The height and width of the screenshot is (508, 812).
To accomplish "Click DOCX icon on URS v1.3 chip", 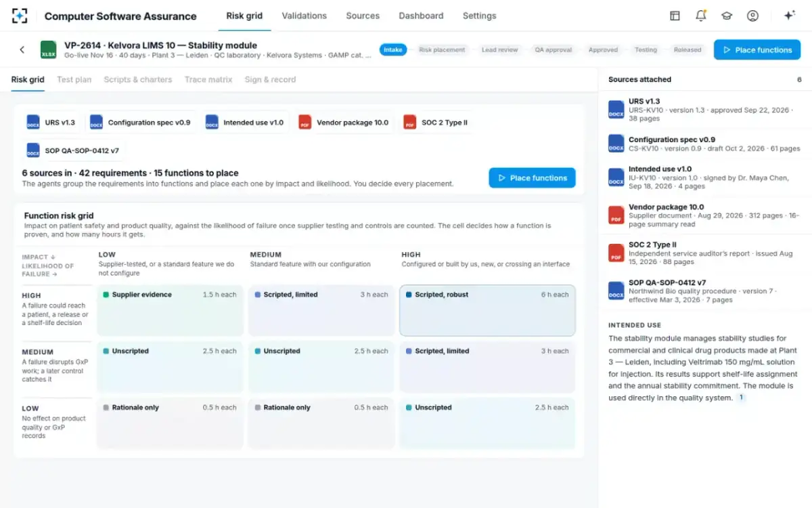I will click(x=33, y=123).
